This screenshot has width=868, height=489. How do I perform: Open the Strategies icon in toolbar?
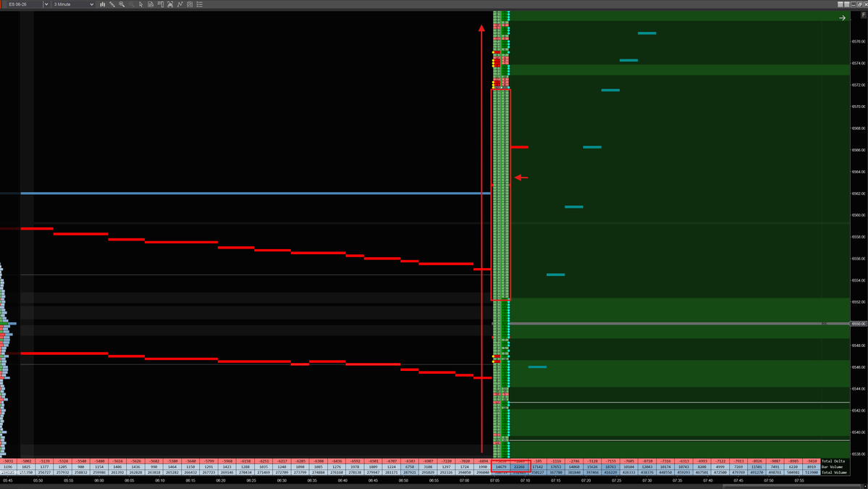click(x=190, y=4)
